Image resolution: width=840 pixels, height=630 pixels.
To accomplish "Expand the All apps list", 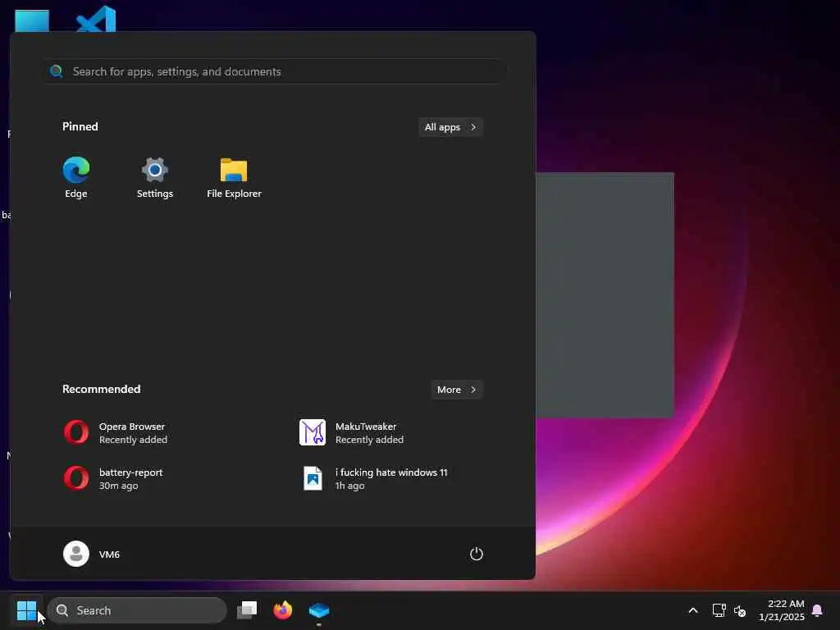I will tap(450, 127).
